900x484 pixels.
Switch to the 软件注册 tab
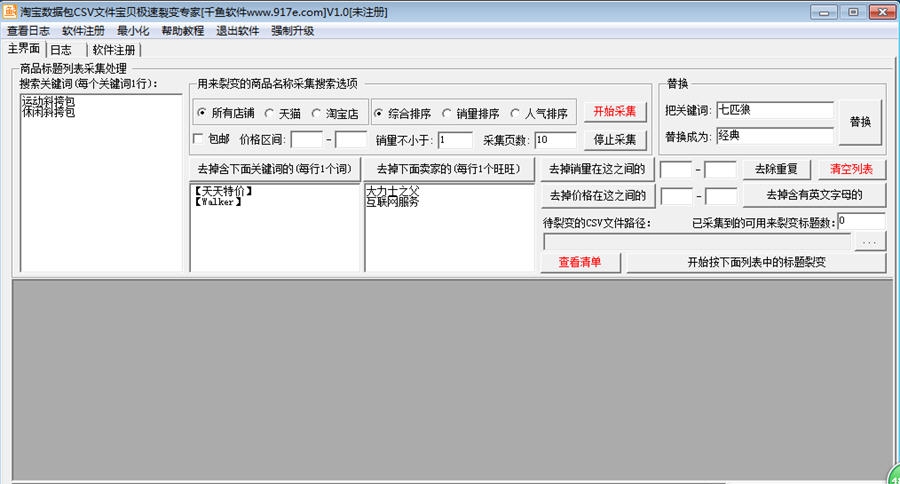pos(114,50)
